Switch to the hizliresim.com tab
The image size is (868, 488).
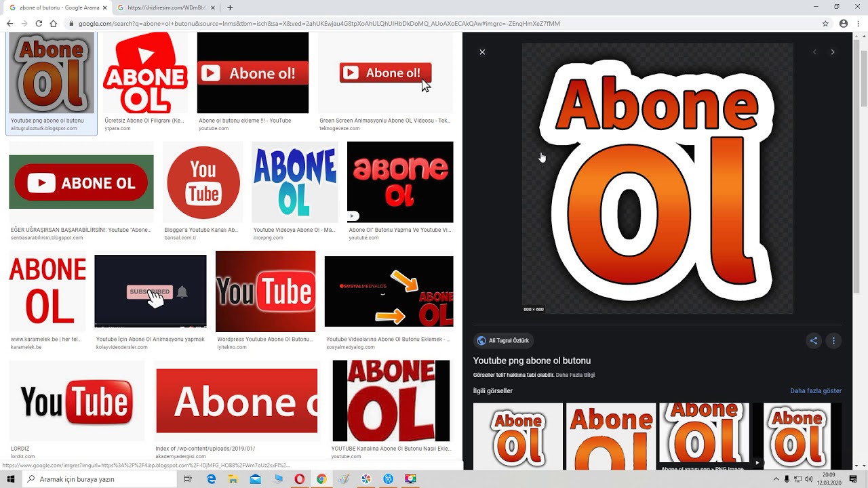point(166,7)
